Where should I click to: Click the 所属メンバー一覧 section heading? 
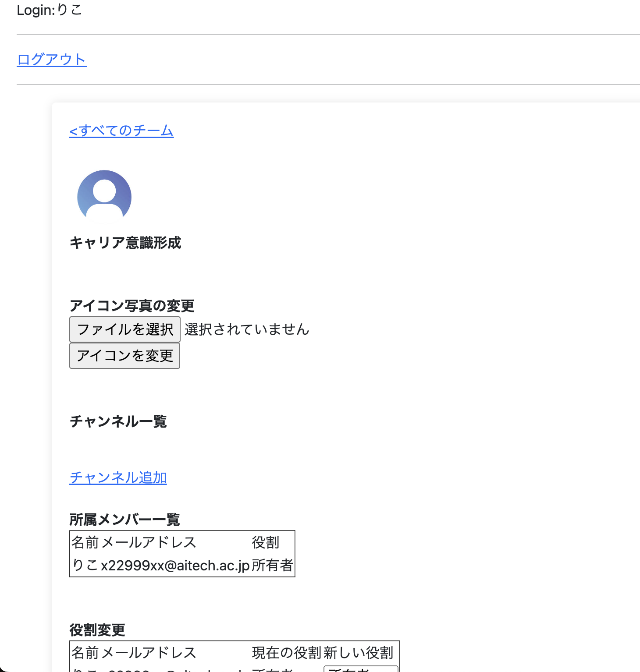(x=124, y=520)
